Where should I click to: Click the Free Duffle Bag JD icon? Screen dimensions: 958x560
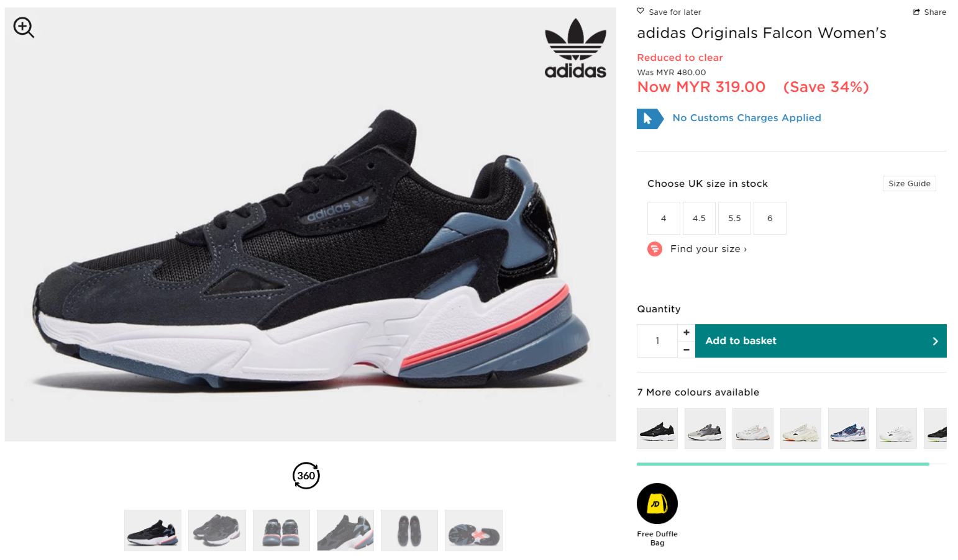[x=657, y=504]
